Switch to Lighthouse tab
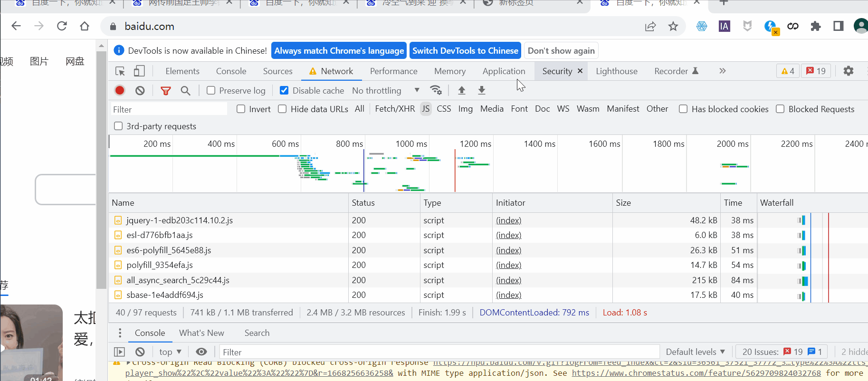Viewport: 868px width, 381px height. pos(617,71)
